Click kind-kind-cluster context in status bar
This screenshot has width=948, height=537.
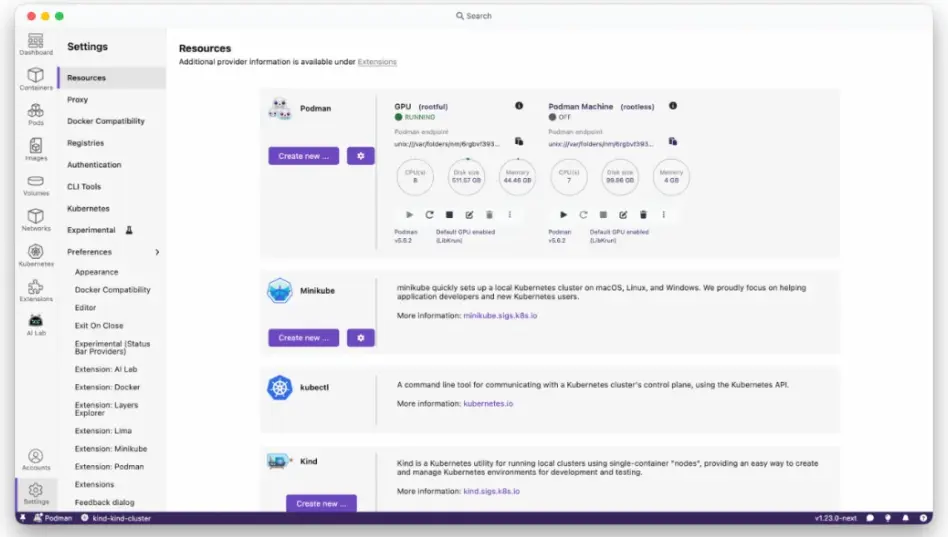point(116,518)
